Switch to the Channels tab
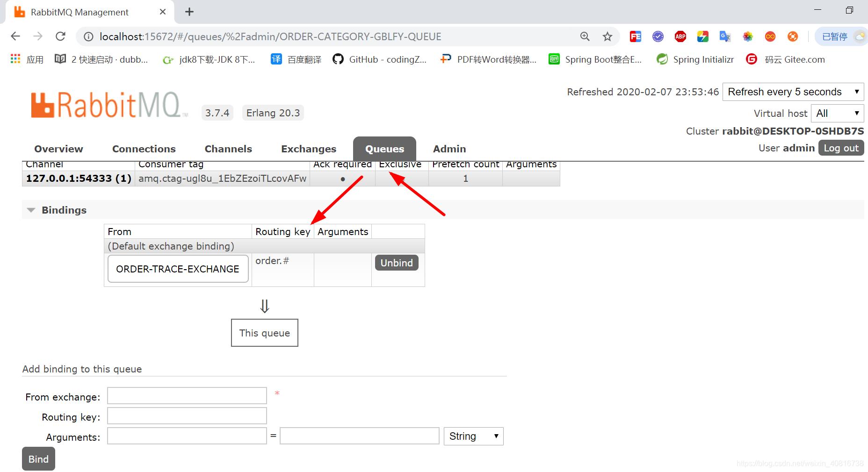 [x=228, y=149]
